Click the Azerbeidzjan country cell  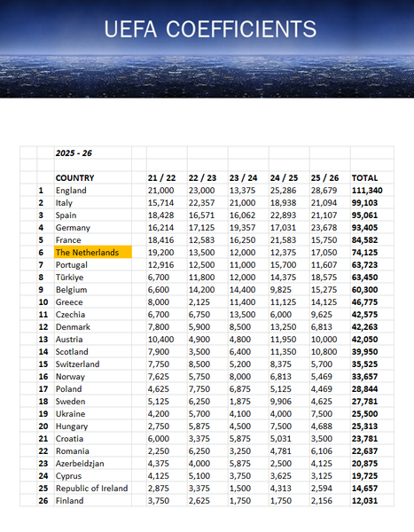tap(93, 463)
